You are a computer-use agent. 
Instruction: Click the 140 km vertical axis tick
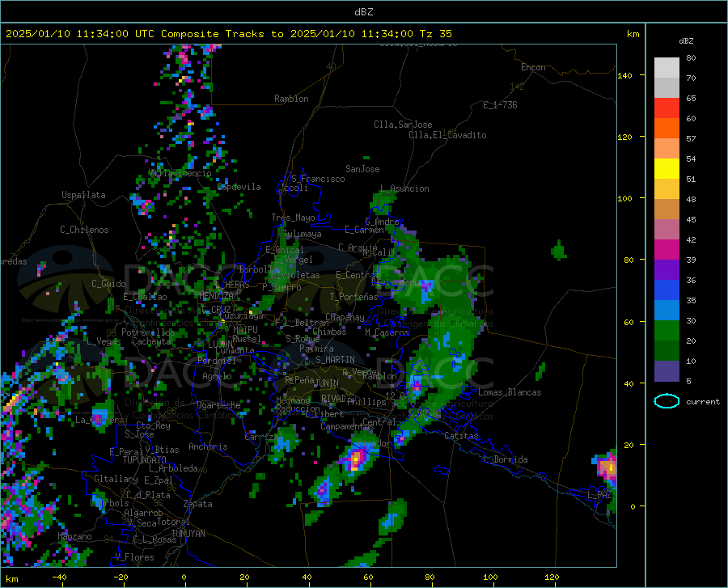625,76
